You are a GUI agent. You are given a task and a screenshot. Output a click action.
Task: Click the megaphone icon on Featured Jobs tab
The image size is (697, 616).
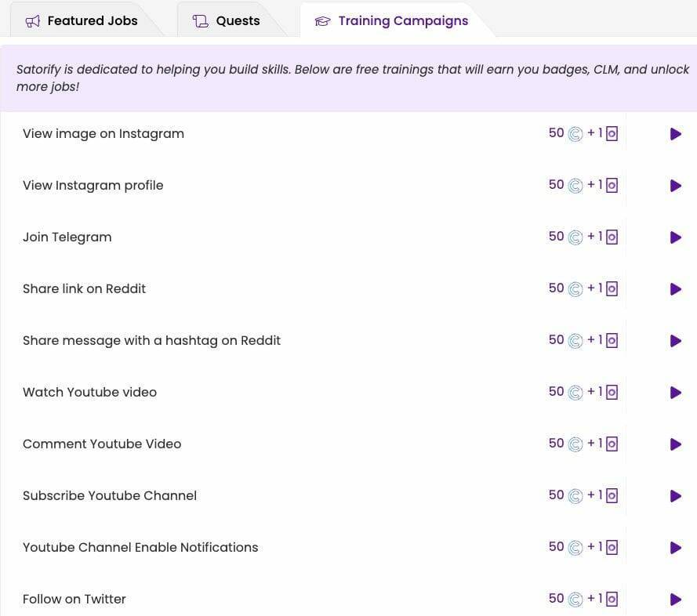(32, 21)
